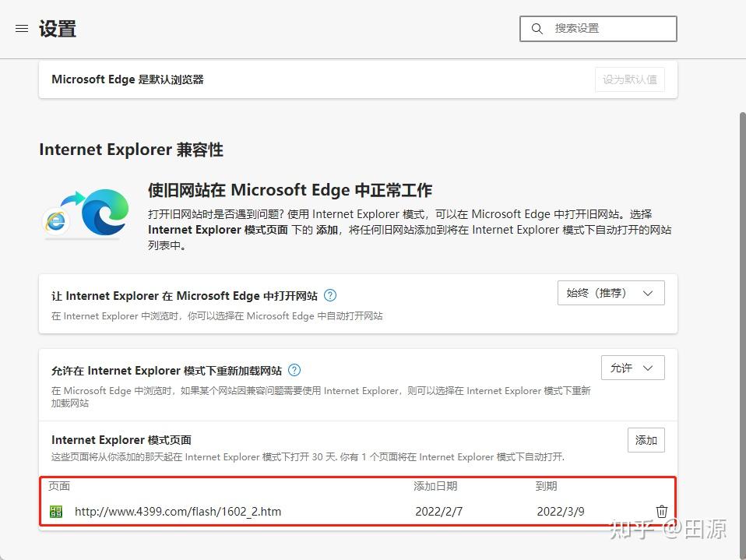Click the Edge and IE logo image
This screenshot has width=746, height=560.
(x=86, y=213)
